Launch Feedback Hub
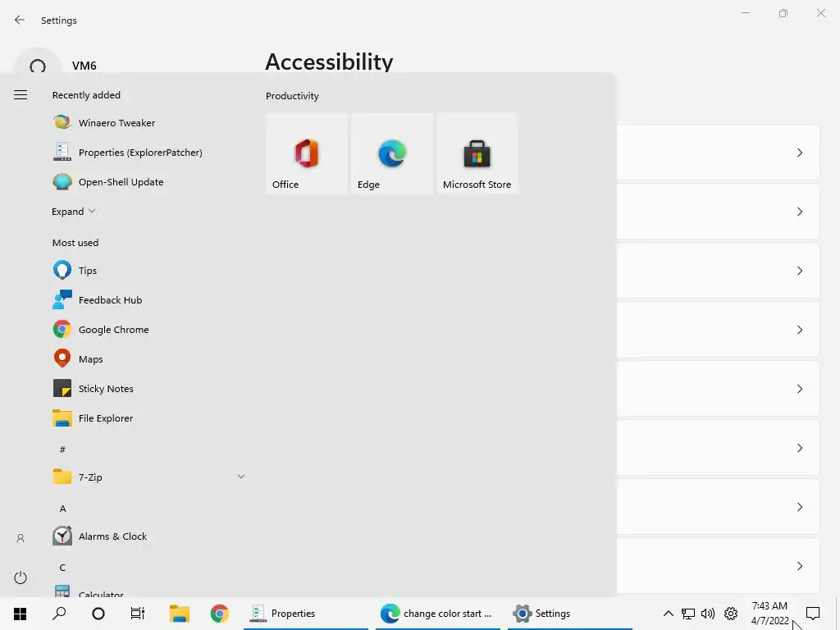 coord(148,300)
